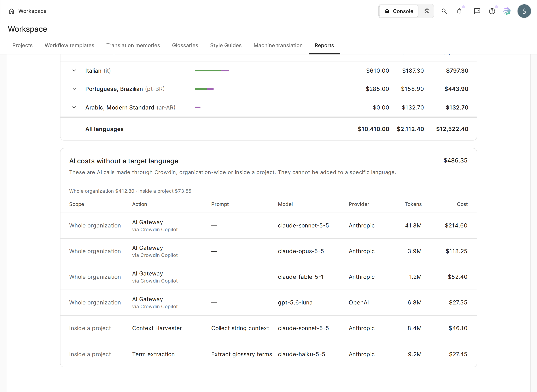Click the home icon in breadcrumb
The height and width of the screenshot is (392, 537).
11,11
